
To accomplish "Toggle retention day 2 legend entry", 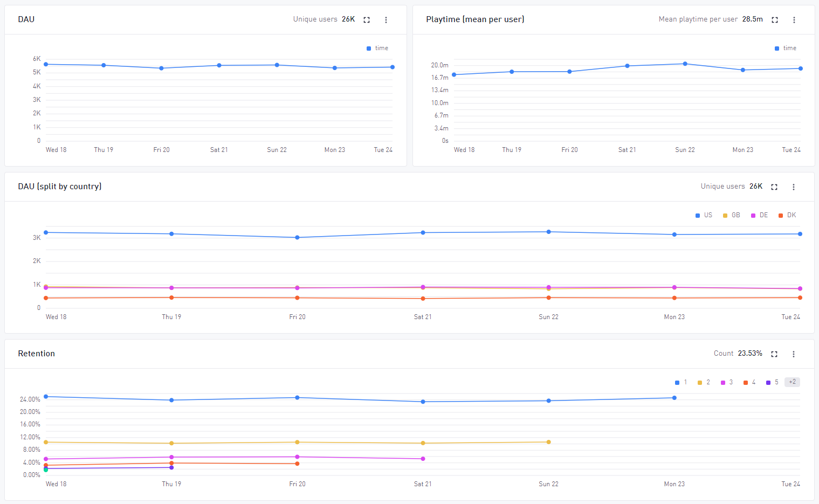I will click(704, 382).
